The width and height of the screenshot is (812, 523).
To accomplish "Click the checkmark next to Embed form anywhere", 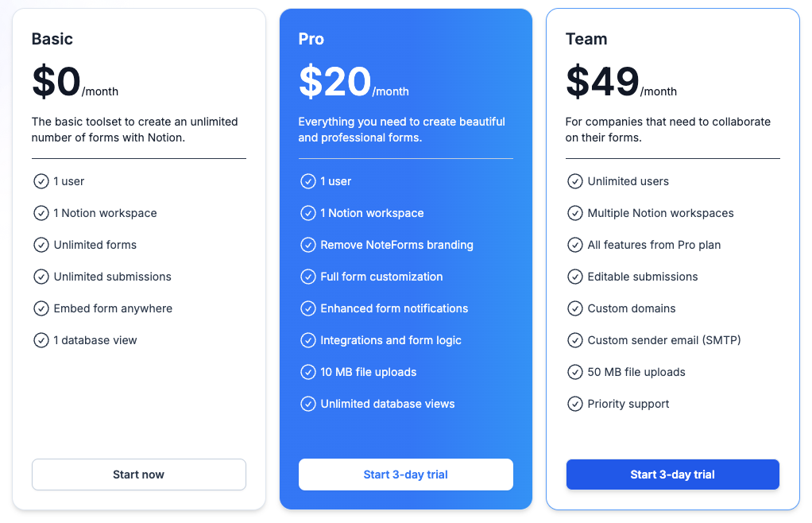I will click(x=41, y=308).
